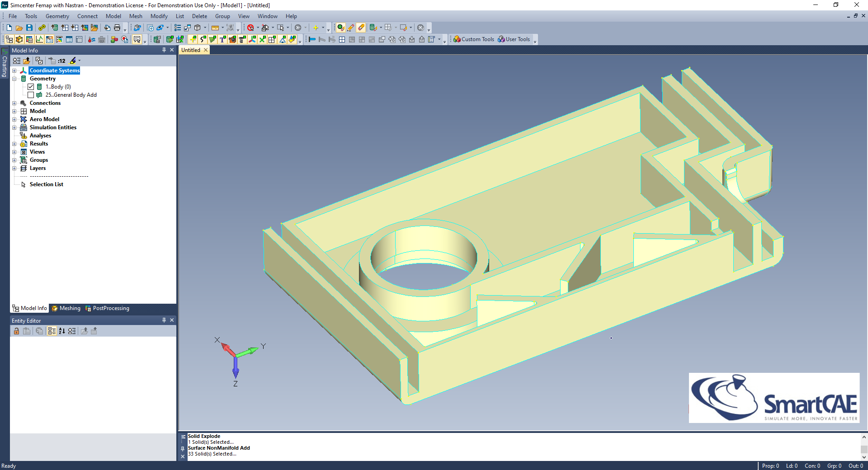Image resolution: width=868 pixels, height=470 pixels.
Task: Open the highlighter options dropdown arrow
Action: 80,61
